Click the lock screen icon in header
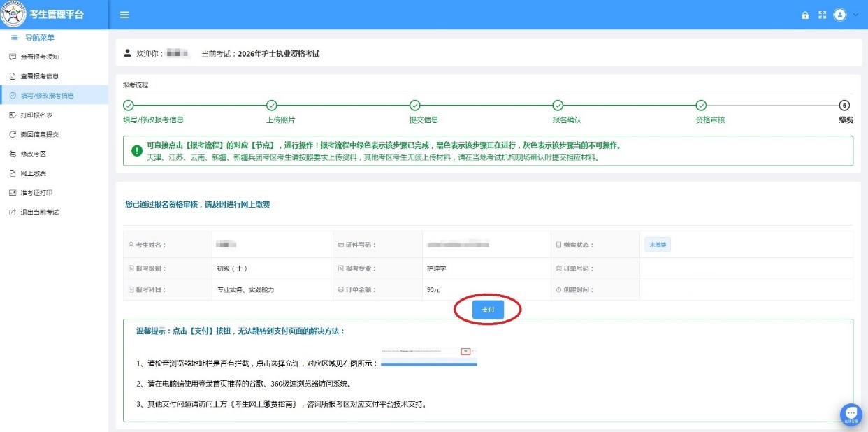This screenshot has height=432, width=868. tap(805, 15)
